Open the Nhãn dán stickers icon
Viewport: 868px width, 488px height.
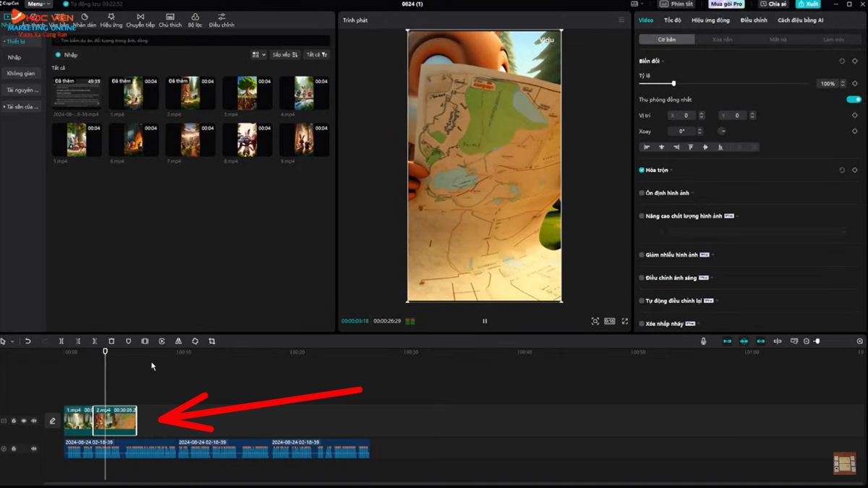[85, 20]
